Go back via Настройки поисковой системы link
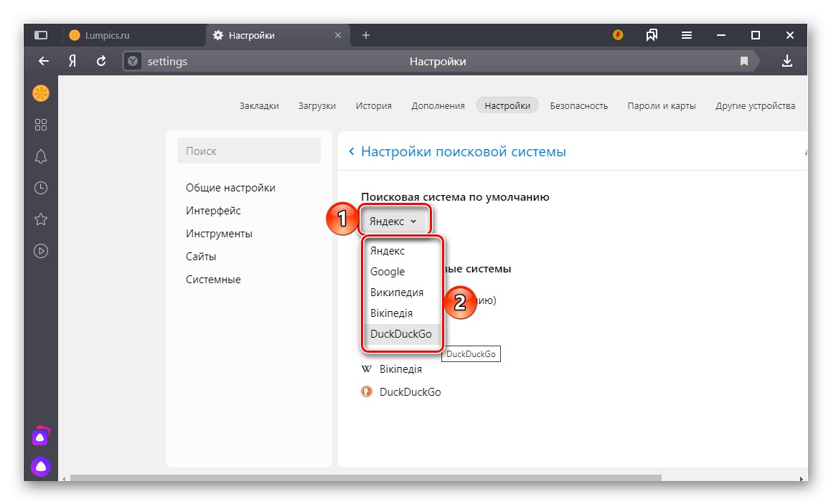The image size is (831, 504). click(x=463, y=151)
